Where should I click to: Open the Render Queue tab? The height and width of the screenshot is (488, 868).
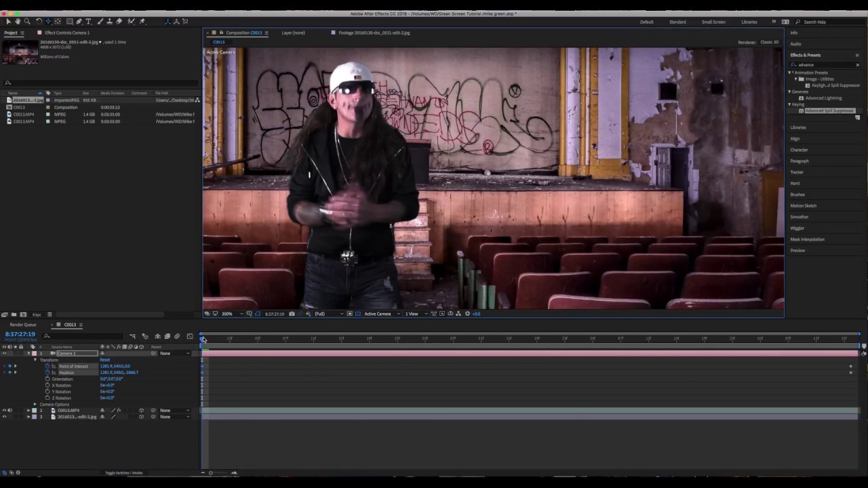(23, 325)
